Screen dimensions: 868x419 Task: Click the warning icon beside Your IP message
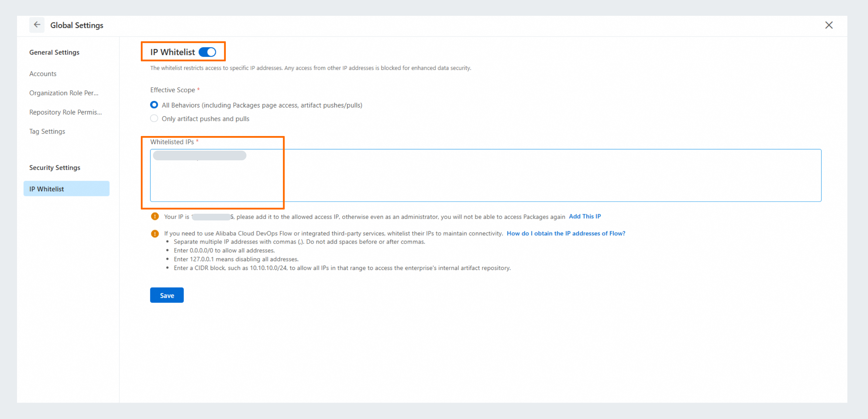tap(155, 216)
